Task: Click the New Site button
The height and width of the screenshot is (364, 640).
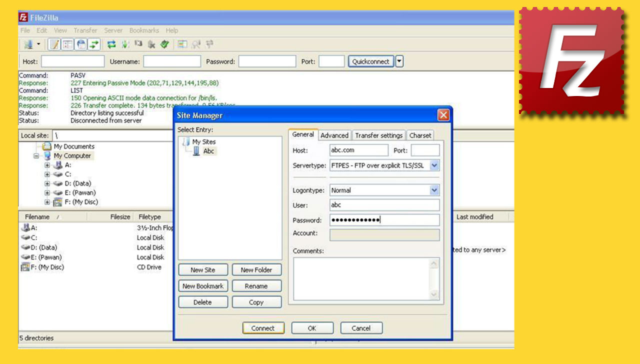Action: (203, 270)
